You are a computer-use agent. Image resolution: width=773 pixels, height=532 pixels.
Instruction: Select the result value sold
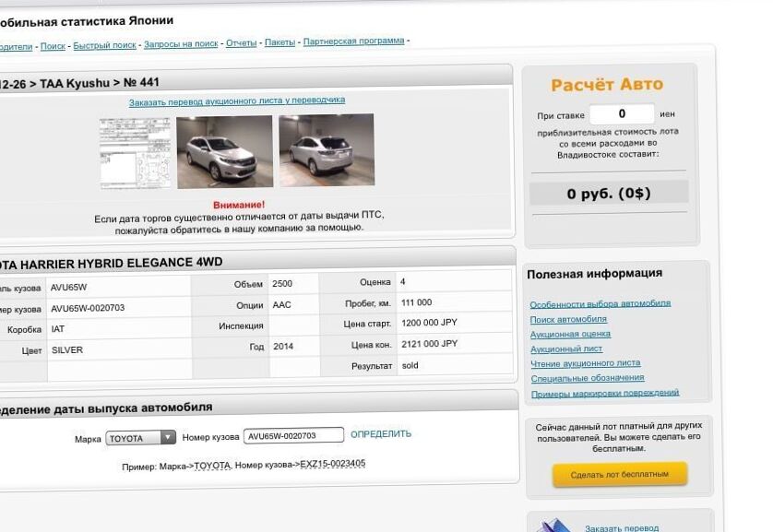pyautogui.click(x=410, y=365)
